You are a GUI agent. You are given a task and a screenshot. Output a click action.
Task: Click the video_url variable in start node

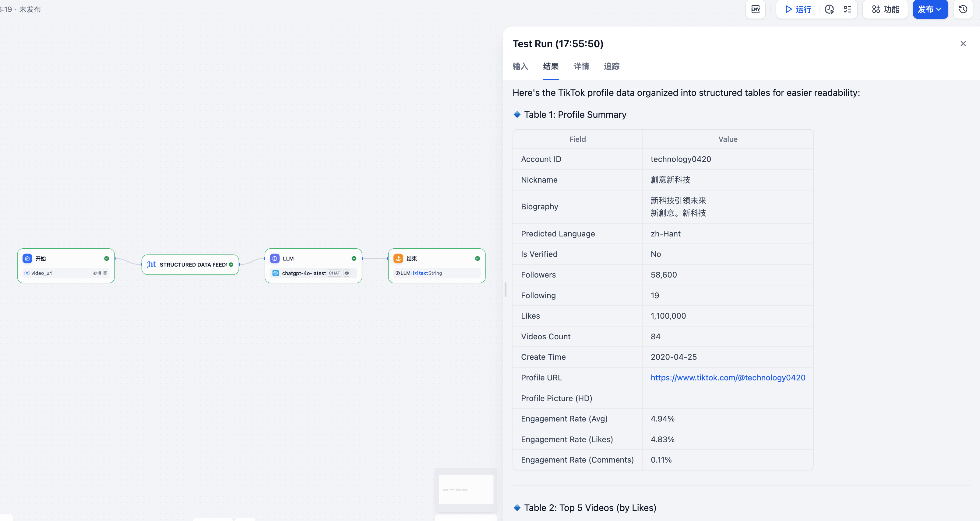[x=38, y=273]
